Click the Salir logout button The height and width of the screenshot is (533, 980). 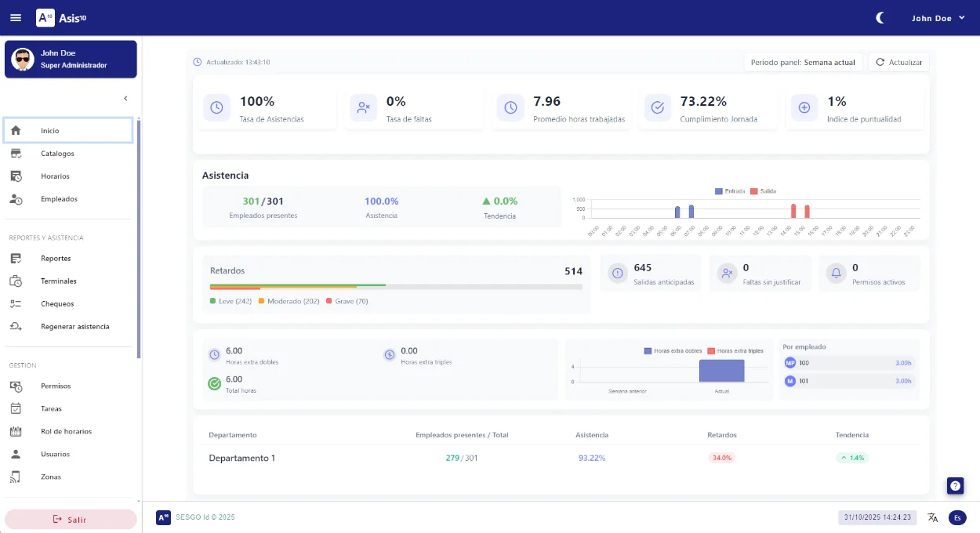click(x=71, y=519)
